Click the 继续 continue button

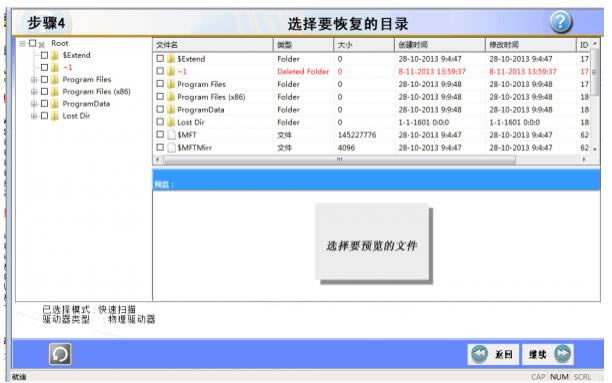click(548, 354)
